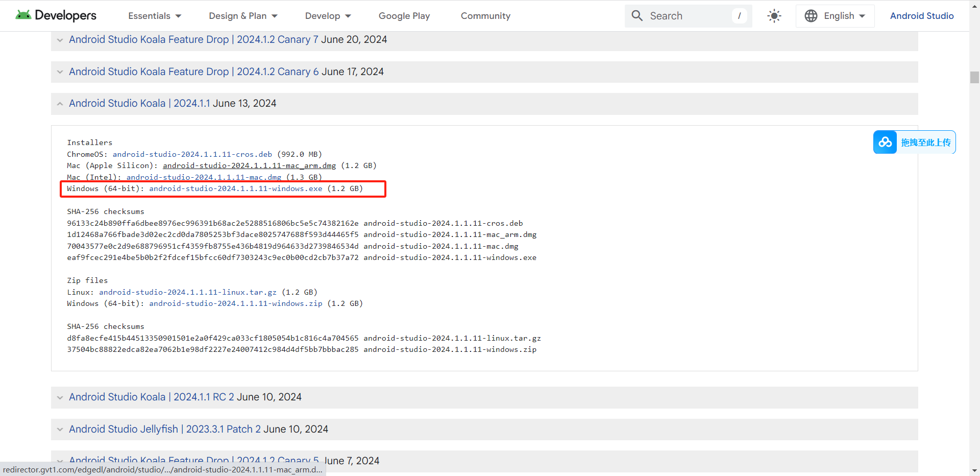980x476 pixels.
Task: Focus the Search input field
Action: 689,16
